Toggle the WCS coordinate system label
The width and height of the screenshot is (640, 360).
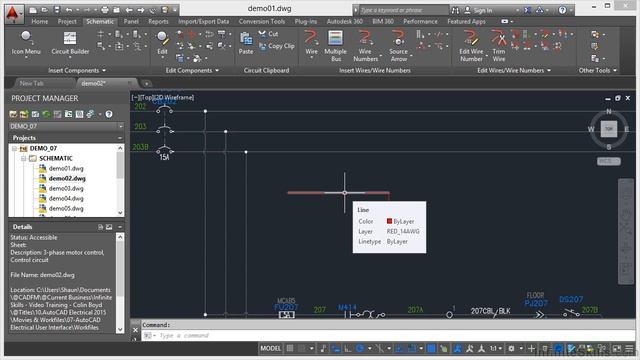pos(609,161)
